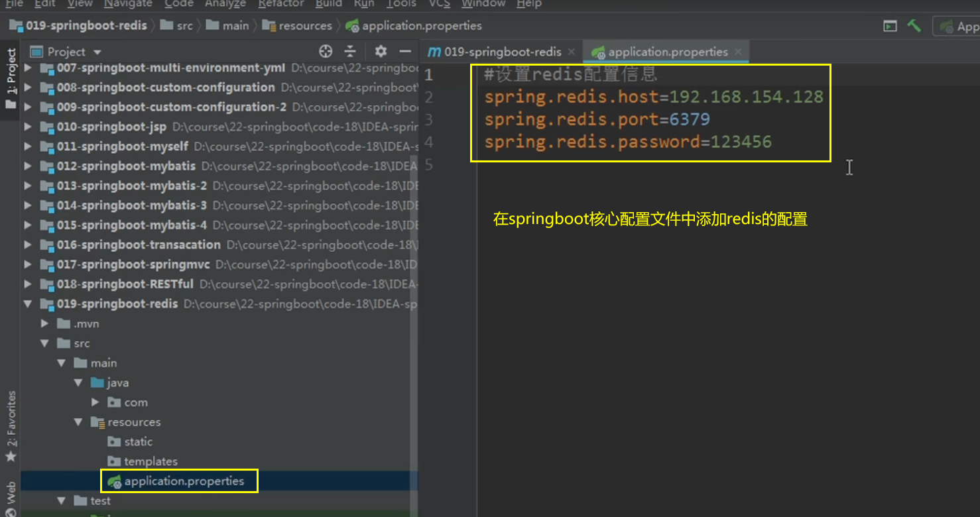
Task: Expand 016-springboot-transacation module
Action: pos(28,245)
